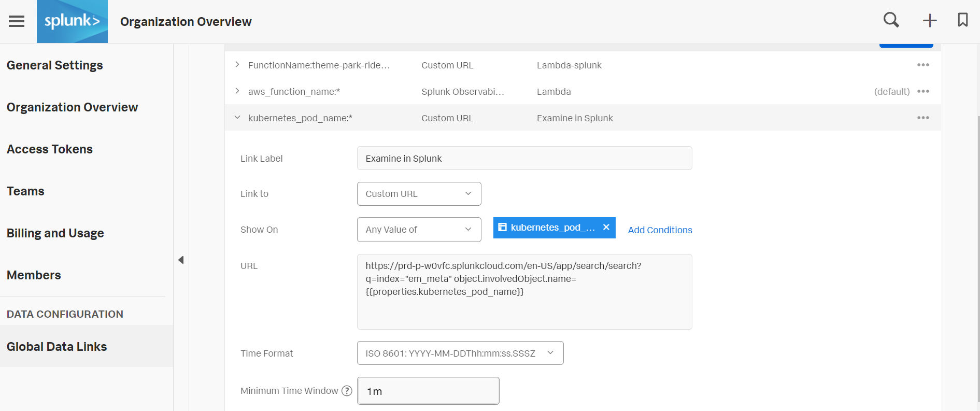
Task: Select Global Data Links in sidebar
Action: point(87,346)
